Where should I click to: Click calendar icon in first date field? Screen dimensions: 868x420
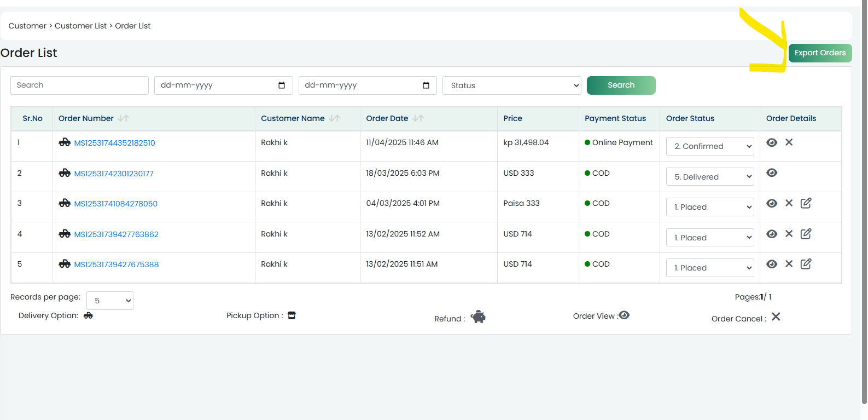pyautogui.click(x=282, y=85)
